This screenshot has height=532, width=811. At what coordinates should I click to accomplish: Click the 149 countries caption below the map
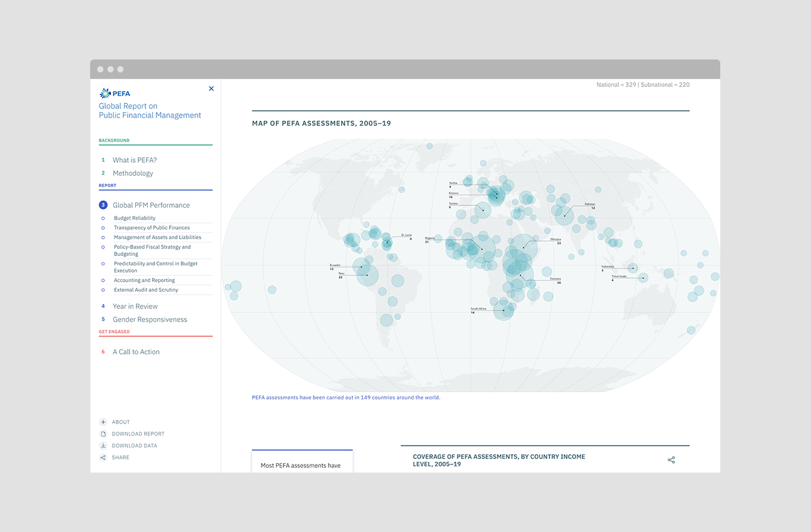pos(346,397)
